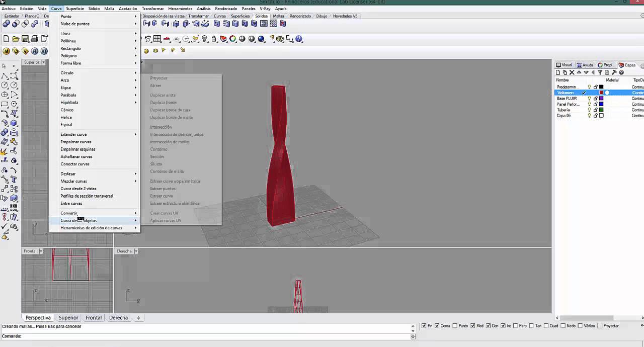644x347 pixels.
Task: Click the Material column header
Action: pyautogui.click(x=612, y=80)
